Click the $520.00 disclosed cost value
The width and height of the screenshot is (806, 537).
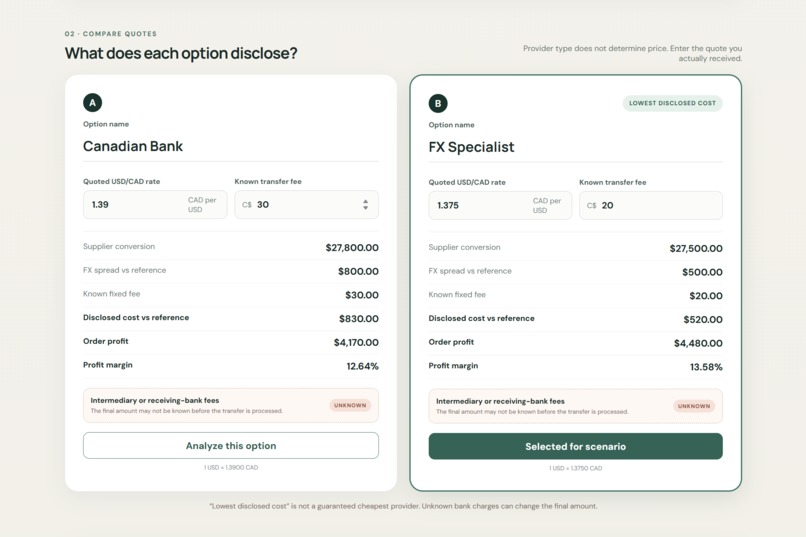(703, 319)
